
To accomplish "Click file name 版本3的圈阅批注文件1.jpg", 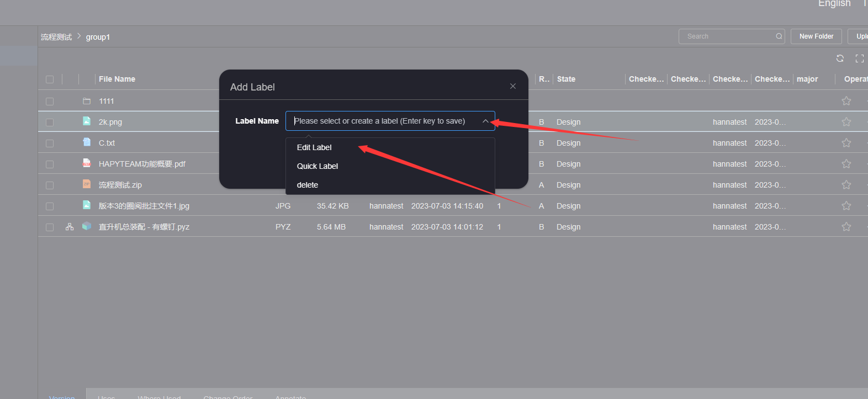I will 144,206.
